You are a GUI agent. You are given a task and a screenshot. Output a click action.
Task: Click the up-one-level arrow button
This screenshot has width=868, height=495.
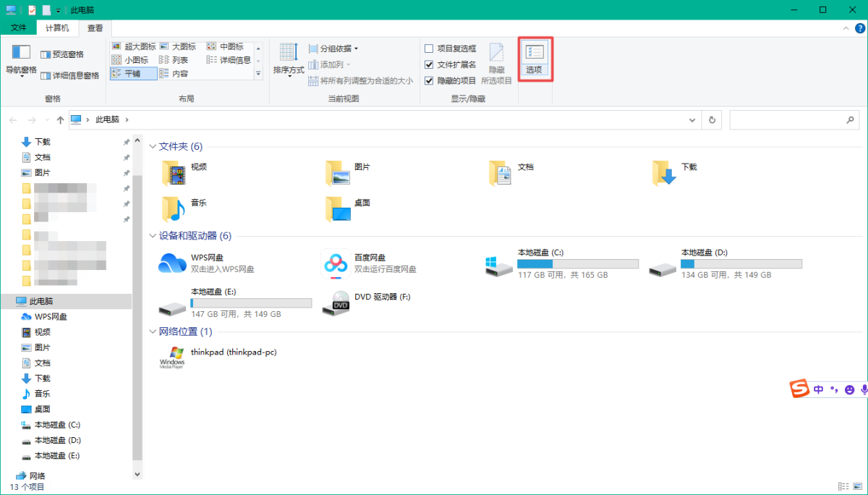click(60, 119)
